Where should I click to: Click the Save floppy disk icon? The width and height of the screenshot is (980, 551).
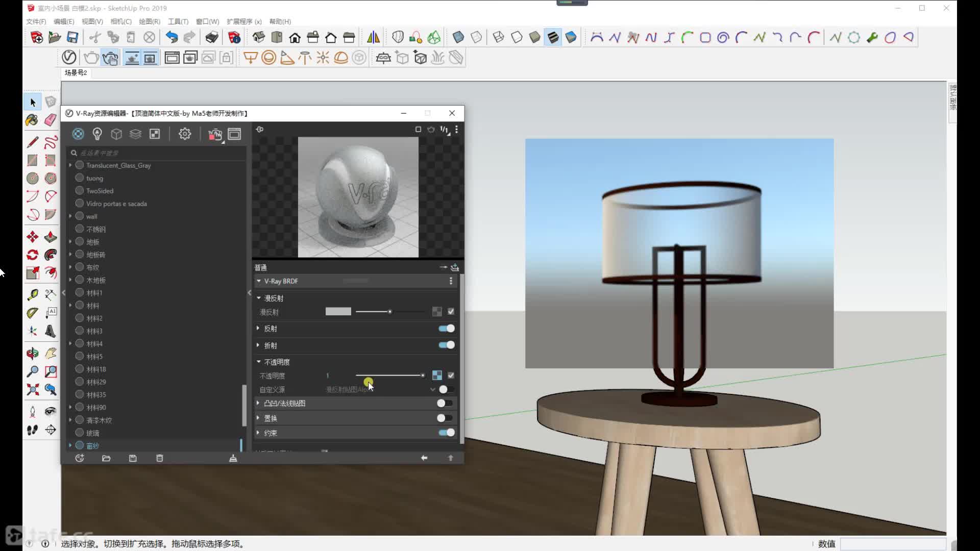pos(72,37)
